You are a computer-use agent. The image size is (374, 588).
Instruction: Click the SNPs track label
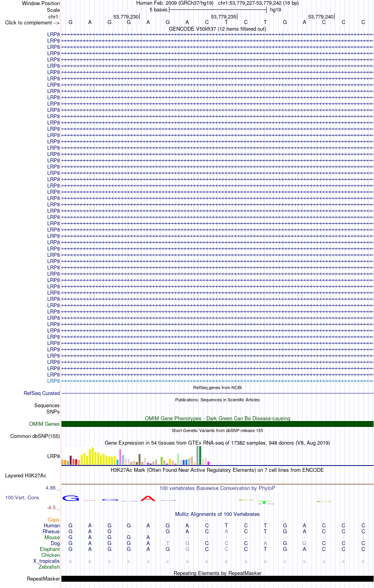tap(53, 412)
